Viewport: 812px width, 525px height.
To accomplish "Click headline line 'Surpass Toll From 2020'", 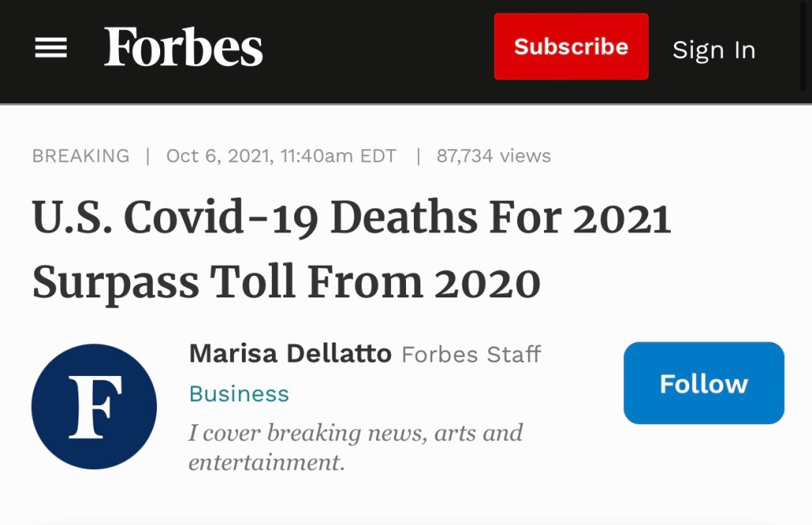I will coord(286,282).
